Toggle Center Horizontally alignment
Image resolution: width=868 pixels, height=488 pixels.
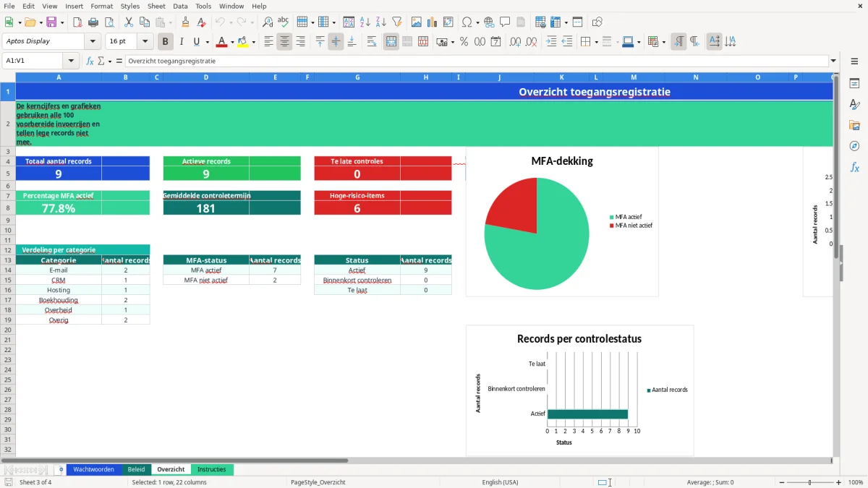pyautogui.click(x=284, y=42)
